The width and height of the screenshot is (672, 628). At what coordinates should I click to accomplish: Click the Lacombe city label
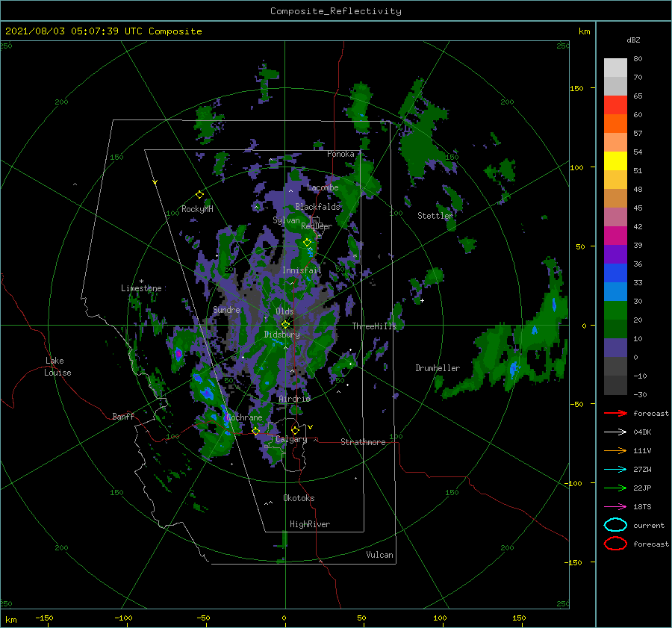(x=323, y=187)
